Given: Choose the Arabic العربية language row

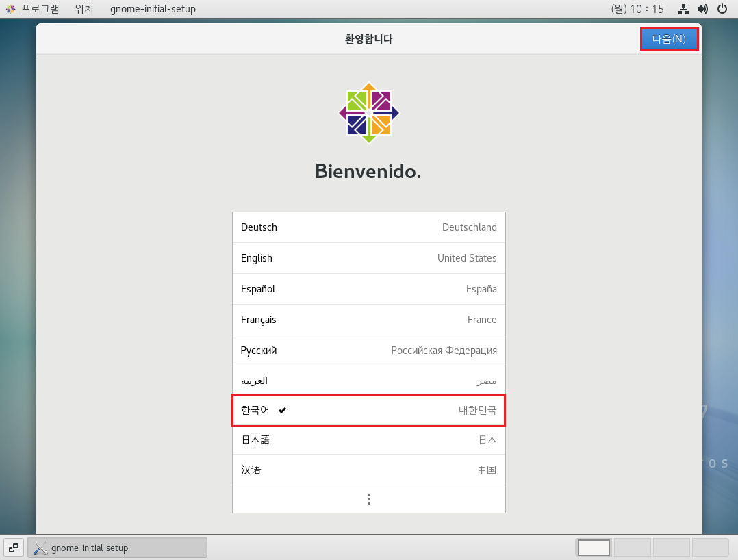Looking at the screenshot, I should click(x=368, y=381).
